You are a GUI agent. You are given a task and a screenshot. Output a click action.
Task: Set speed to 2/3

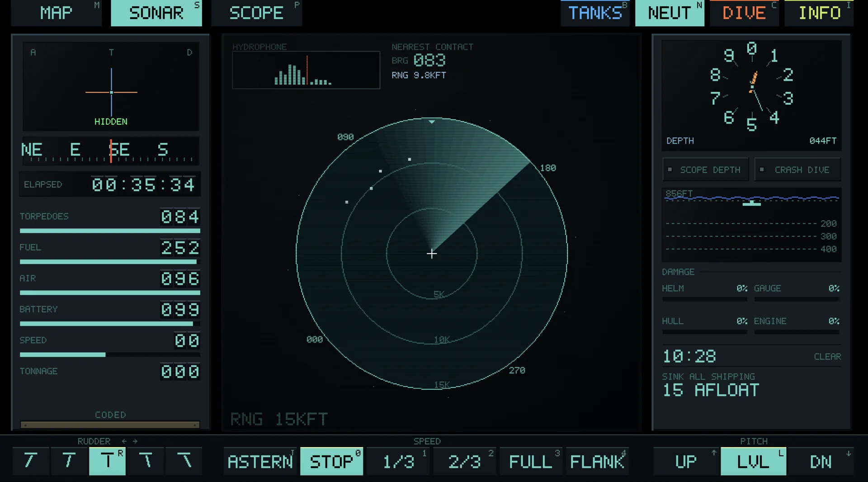click(464, 461)
